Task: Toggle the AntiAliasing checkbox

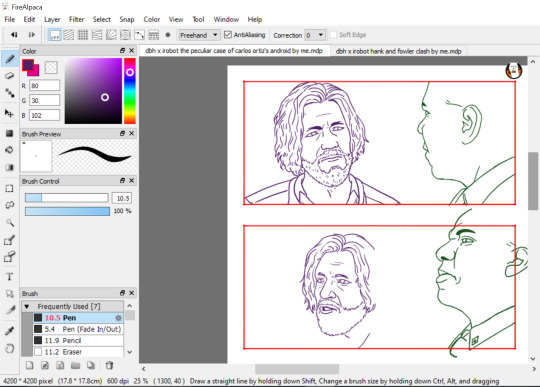Action: [x=227, y=35]
